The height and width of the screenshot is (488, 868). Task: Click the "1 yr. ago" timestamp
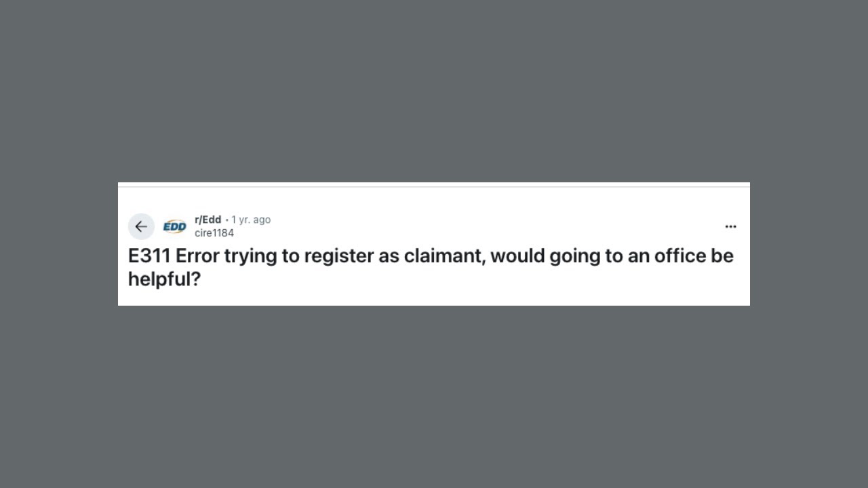(x=251, y=220)
